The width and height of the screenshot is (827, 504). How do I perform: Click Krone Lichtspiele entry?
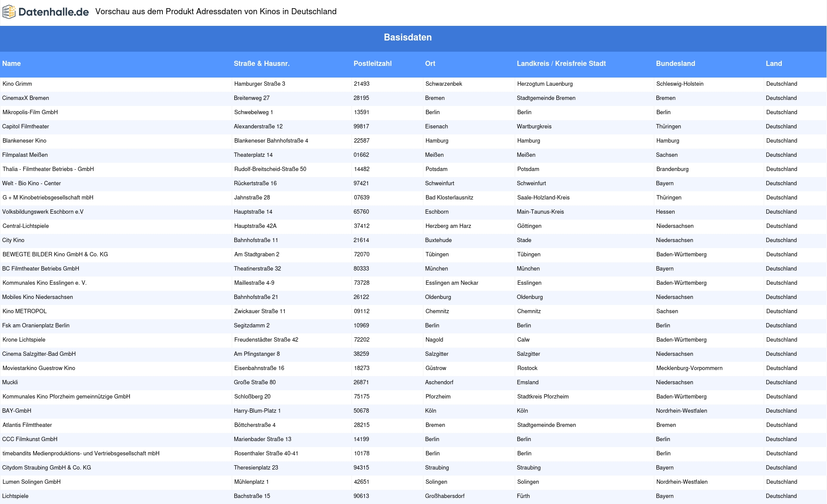pos(24,340)
